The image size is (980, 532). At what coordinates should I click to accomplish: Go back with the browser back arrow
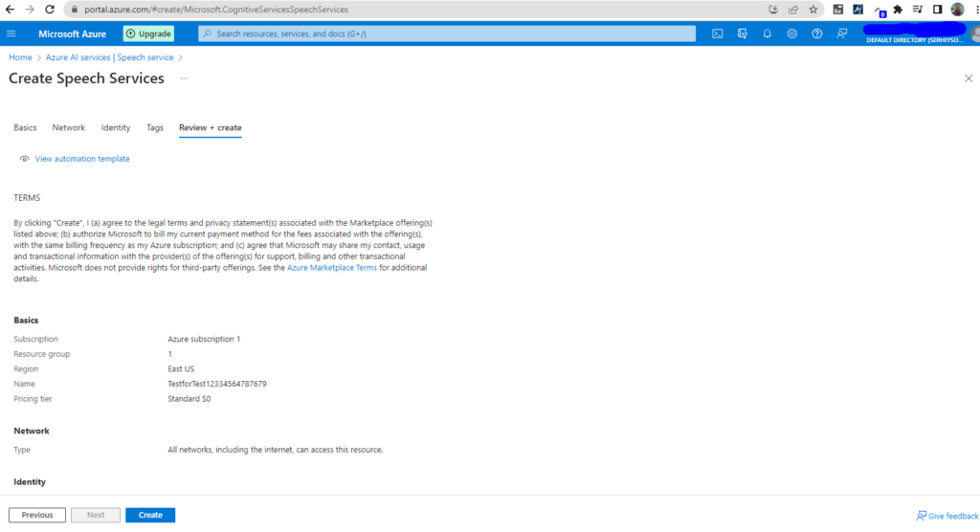(10, 10)
